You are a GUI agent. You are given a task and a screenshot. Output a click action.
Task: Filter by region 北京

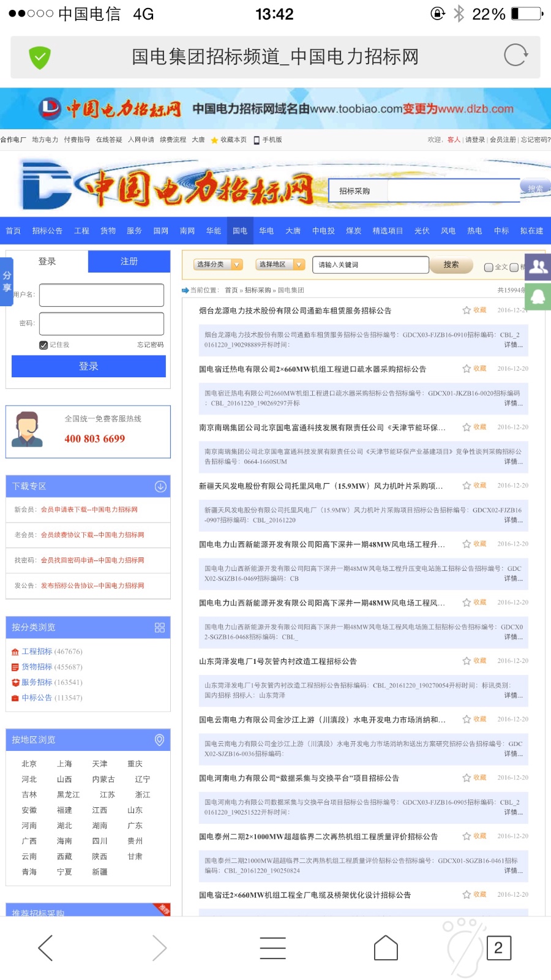tap(29, 764)
